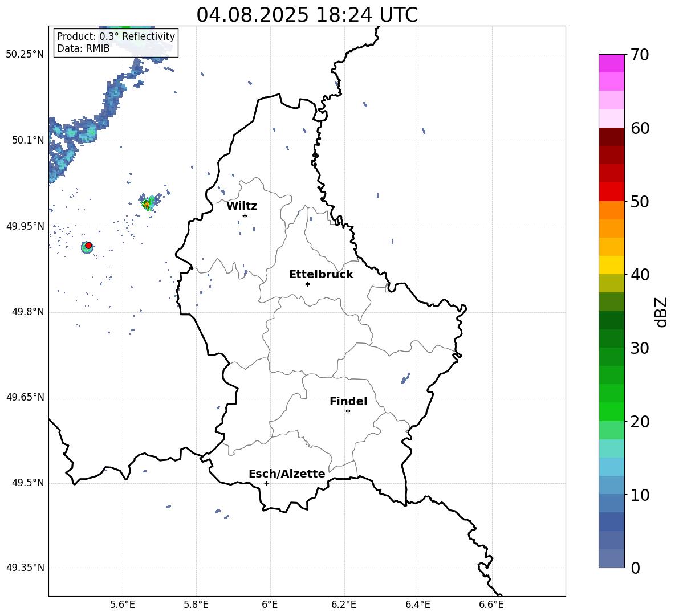
Task: Click the bright red colorbar segment above 50
Action: click(611, 192)
